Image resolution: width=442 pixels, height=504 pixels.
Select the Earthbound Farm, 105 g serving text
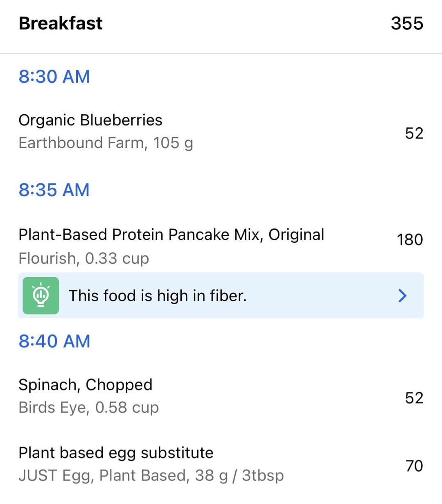pos(106,143)
